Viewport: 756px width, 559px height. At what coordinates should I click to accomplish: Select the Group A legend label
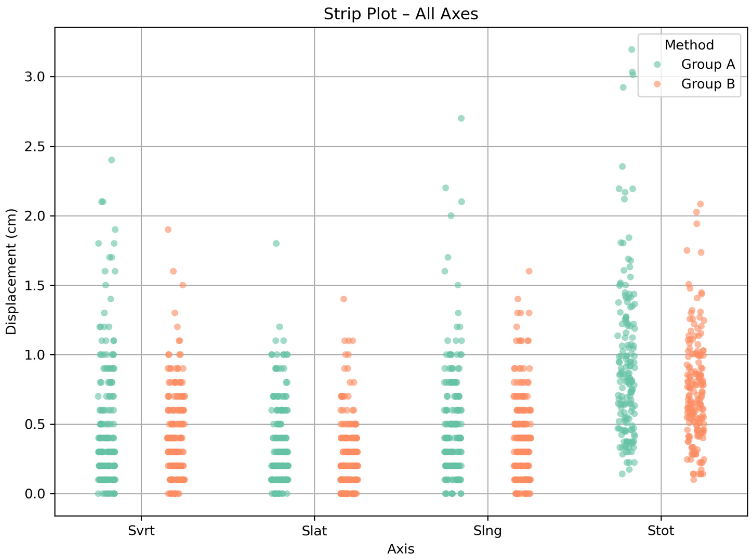(708, 64)
